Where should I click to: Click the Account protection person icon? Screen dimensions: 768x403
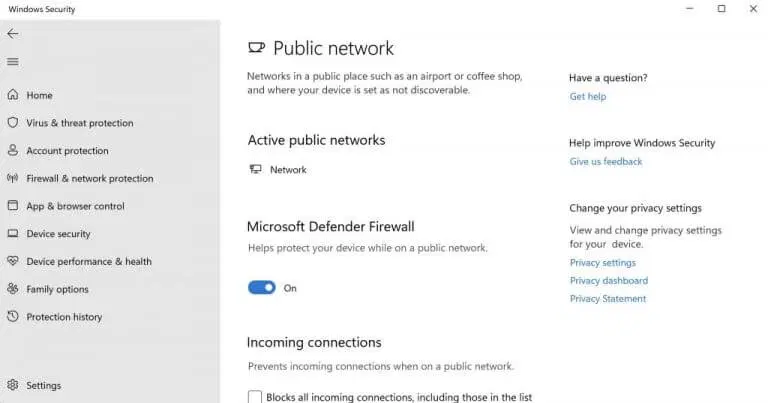pyautogui.click(x=13, y=150)
